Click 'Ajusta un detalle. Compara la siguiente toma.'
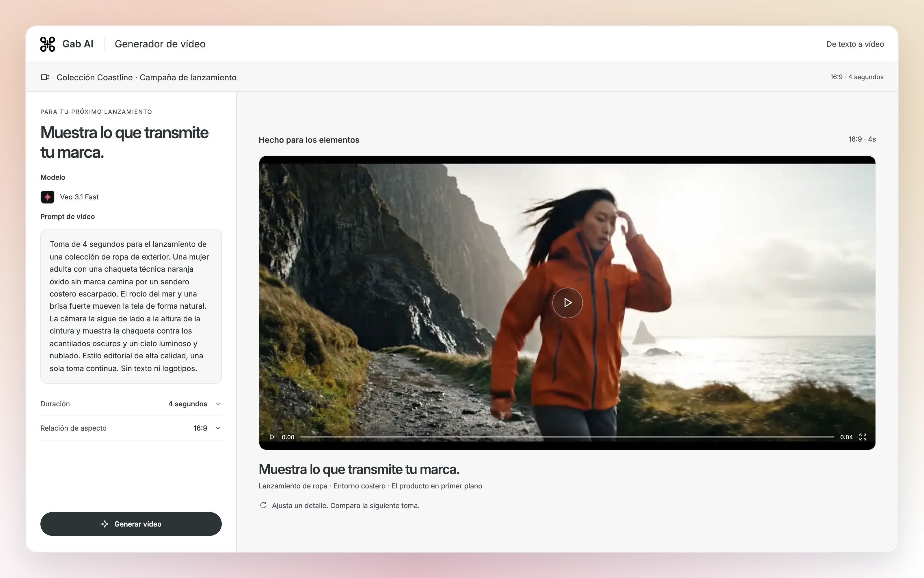Image resolution: width=924 pixels, height=578 pixels. coord(346,505)
